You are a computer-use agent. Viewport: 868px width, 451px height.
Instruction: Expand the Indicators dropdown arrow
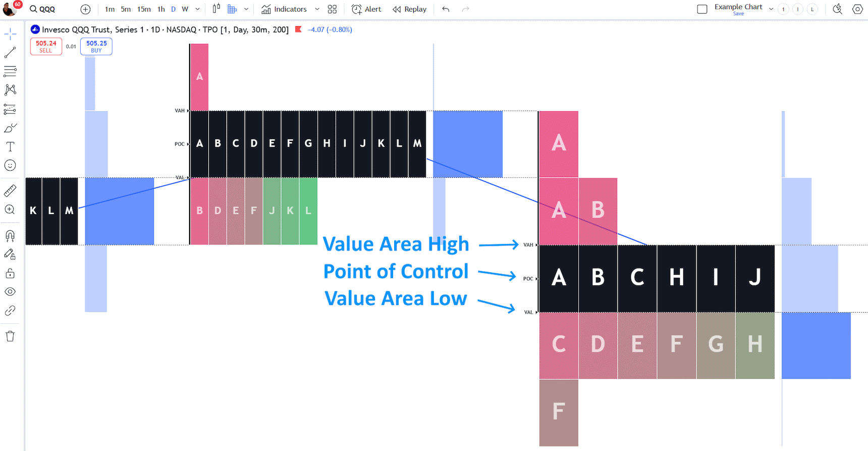pyautogui.click(x=317, y=9)
